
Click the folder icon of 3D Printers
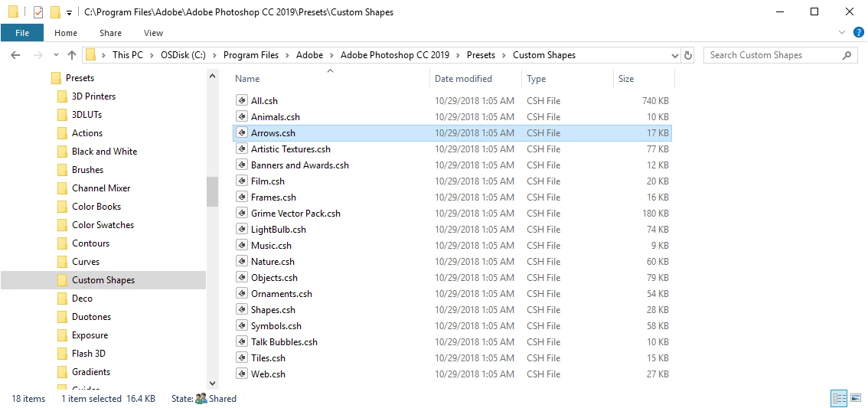coord(63,96)
